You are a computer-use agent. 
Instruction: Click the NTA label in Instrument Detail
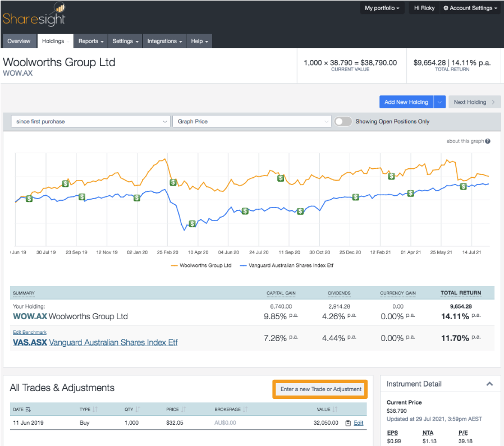coord(428,433)
